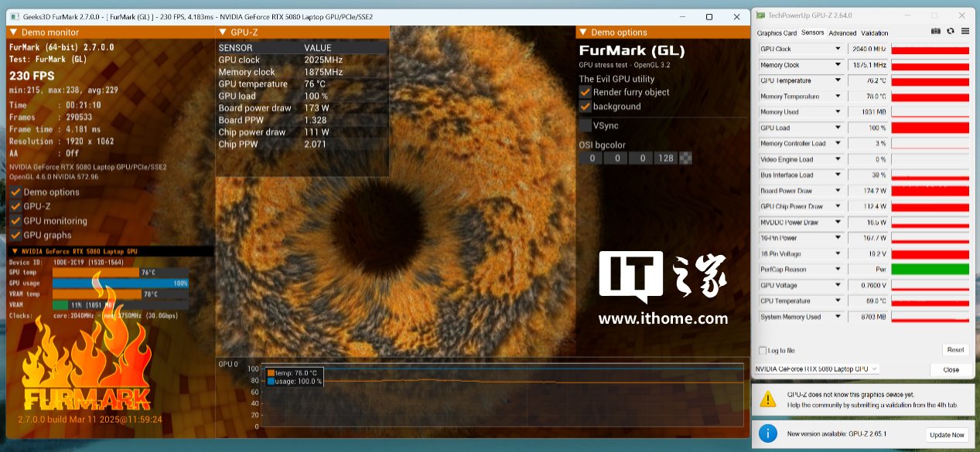The height and width of the screenshot is (452, 980).
Task: Open the GPU selection combo box in GPU-Z
Action: [x=817, y=369]
